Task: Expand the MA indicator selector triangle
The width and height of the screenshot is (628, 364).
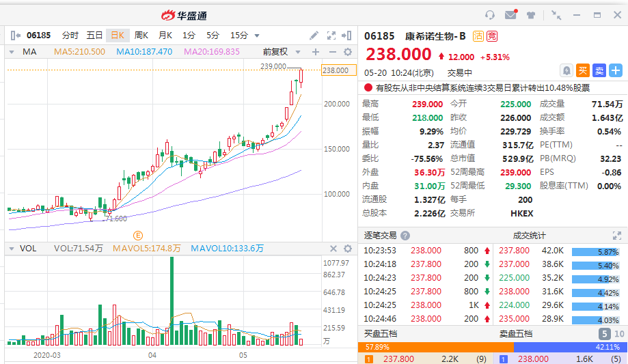Action: click(x=12, y=52)
